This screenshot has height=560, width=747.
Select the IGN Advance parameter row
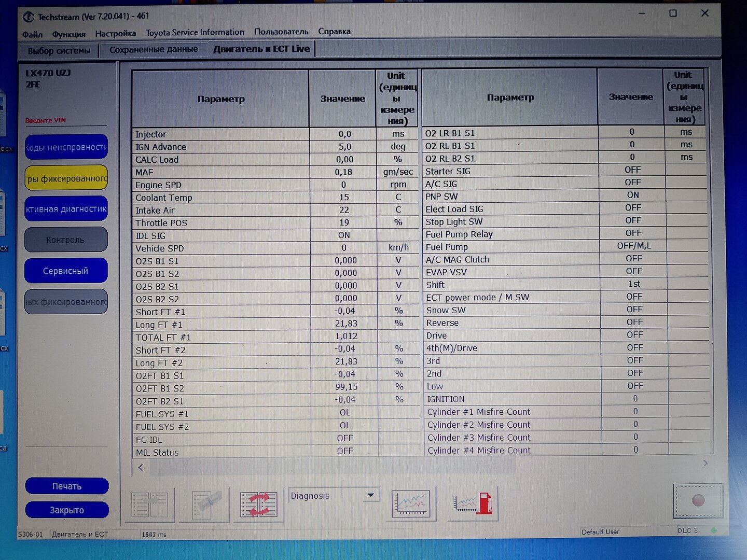pos(275,147)
